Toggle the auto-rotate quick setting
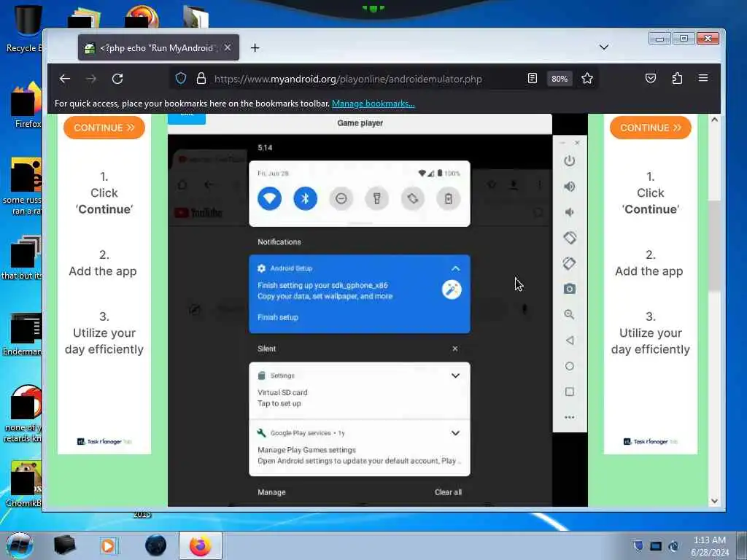The width and height of the screenshot is (747, 560). [413, 198]
